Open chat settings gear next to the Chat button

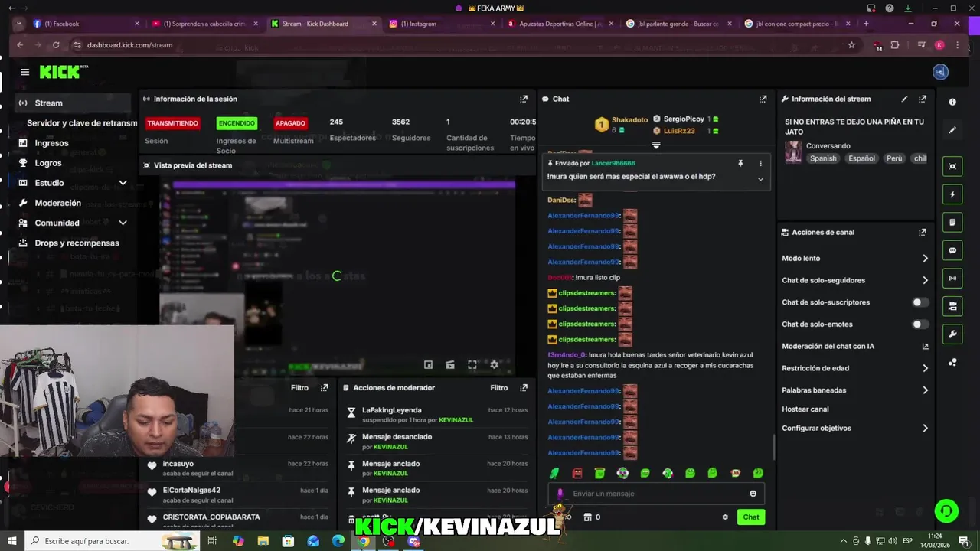click(725, 517)
